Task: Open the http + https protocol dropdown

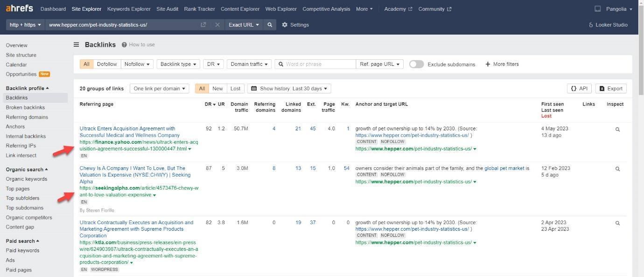Action: [x=25, y=25]
